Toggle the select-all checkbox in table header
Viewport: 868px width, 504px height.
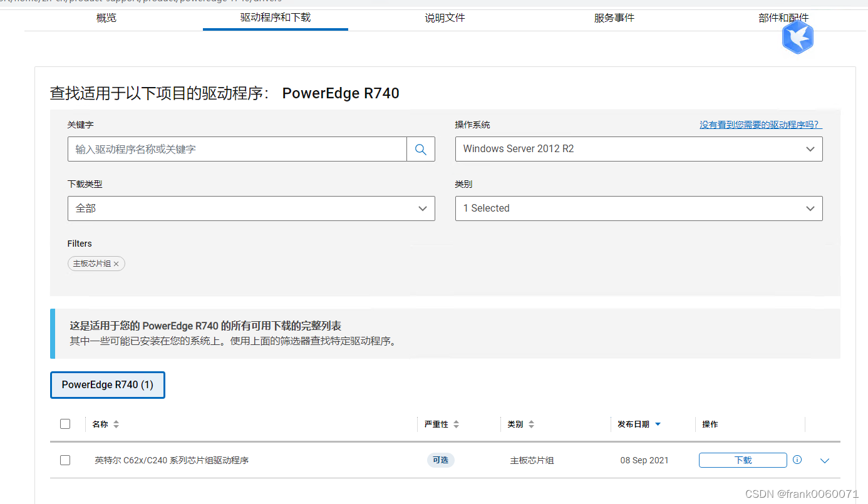click(x=65, y=424)
